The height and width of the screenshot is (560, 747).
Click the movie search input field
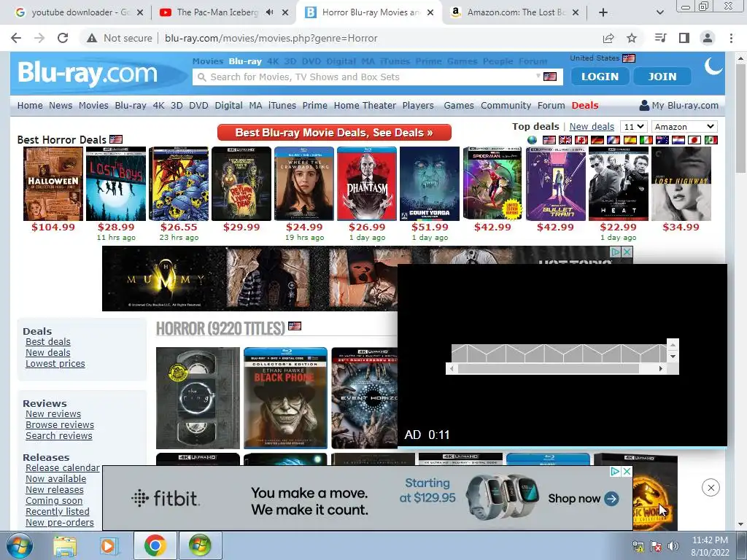[371, 77]
